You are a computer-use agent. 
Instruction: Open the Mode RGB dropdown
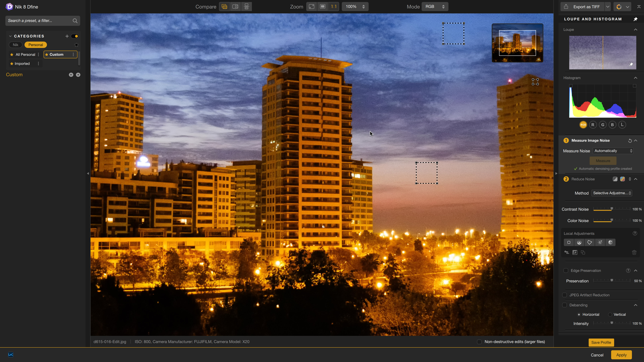[435, 7]
